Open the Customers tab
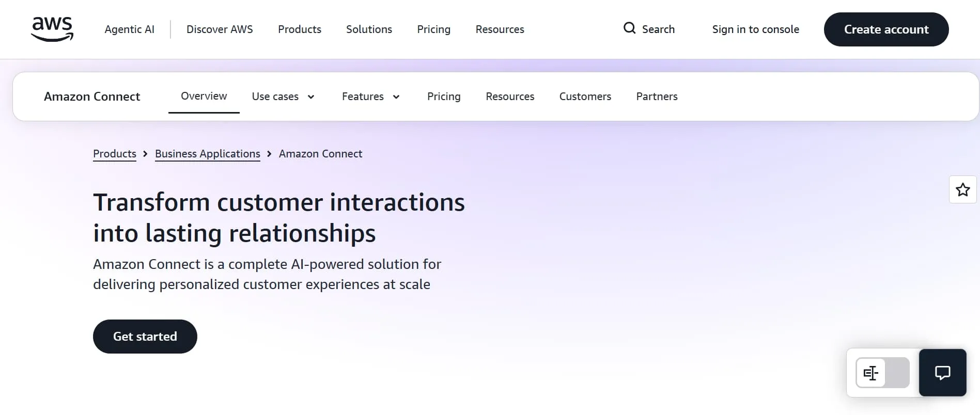 (585, 97)
